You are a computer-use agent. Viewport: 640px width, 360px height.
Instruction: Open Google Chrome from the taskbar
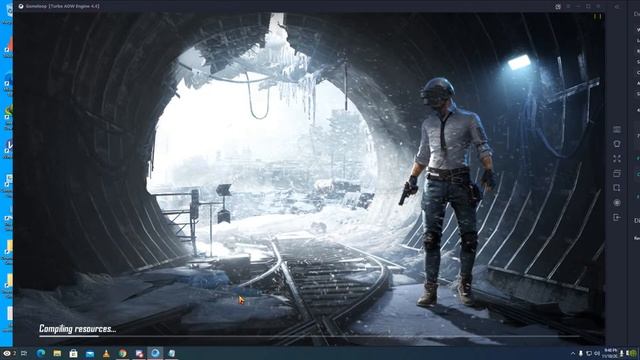pyautogui.click(x=122, y=353)
